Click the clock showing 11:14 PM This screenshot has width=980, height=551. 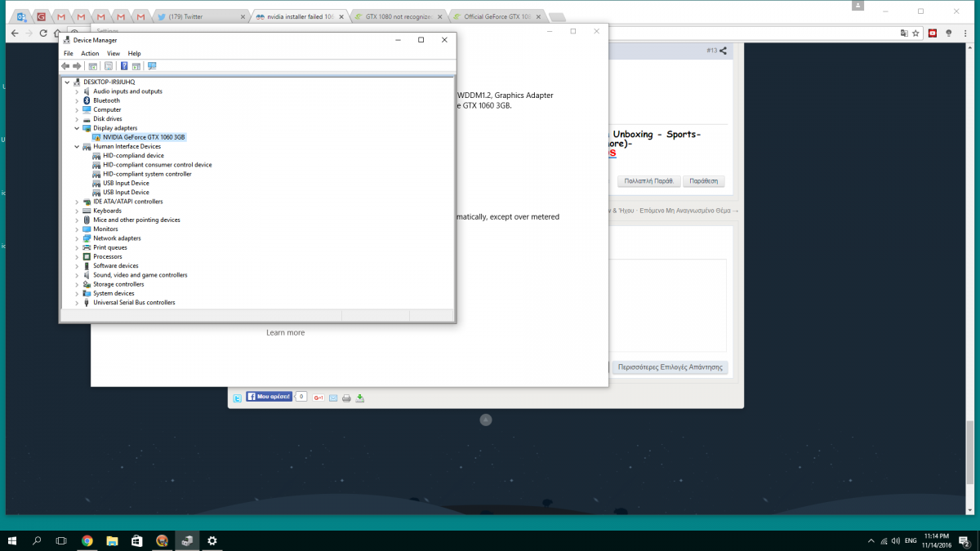point(935,536)
